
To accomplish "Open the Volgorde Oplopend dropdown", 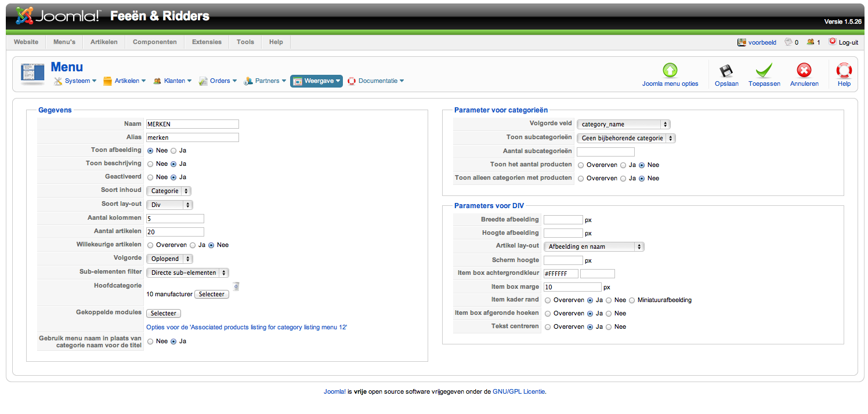I will tap(169, 259).
